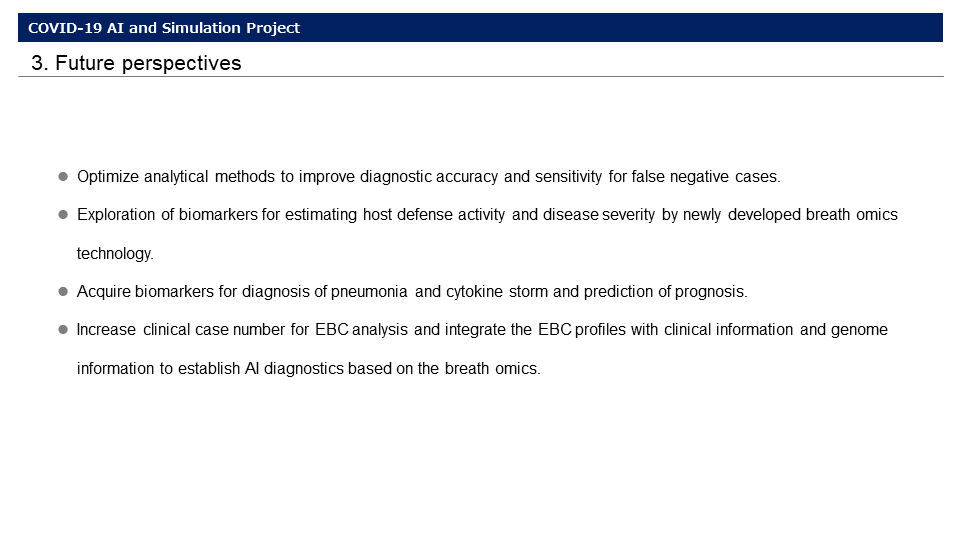The image size is (960, 540).
Task: Click the word 'technology.' on the wrapped line
Action: click(115, 253)
